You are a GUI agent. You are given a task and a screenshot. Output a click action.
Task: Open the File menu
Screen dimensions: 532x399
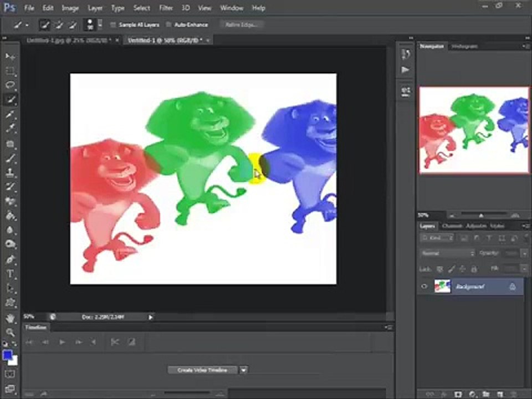pos(29,8)
